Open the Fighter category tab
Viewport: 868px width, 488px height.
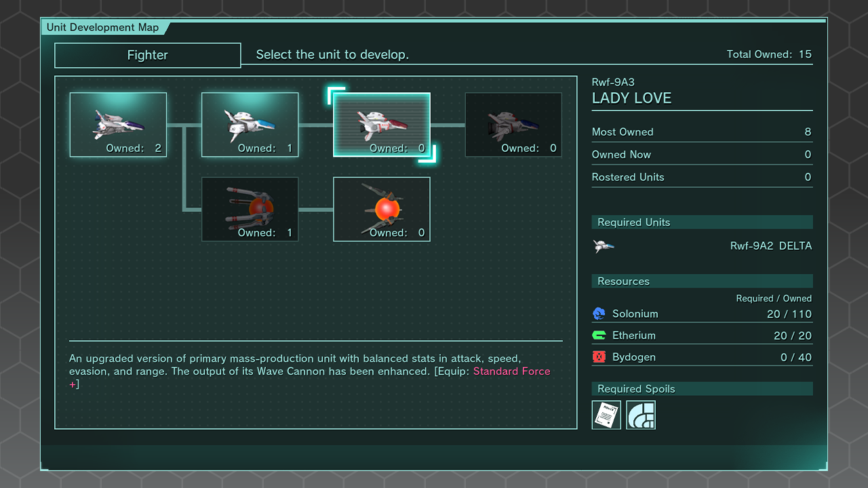tap(147, 56)
